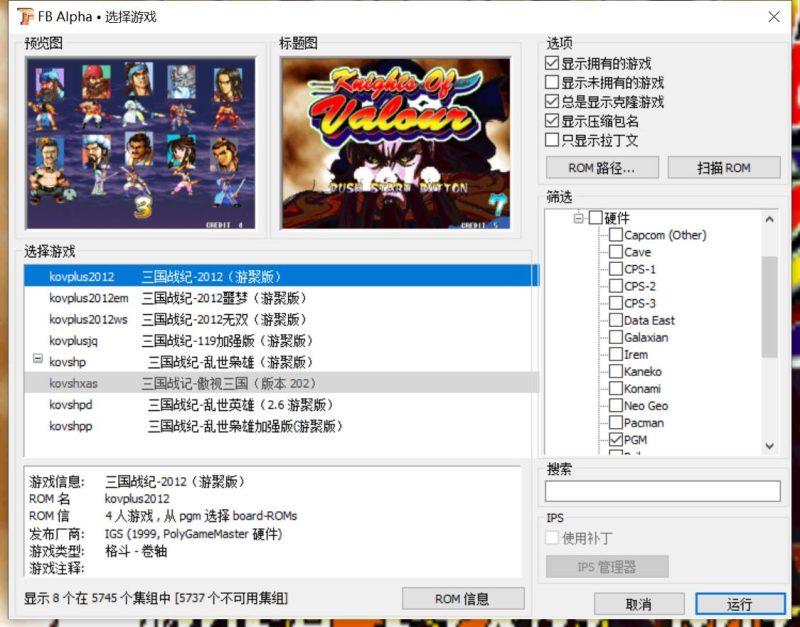Check the Irem hardware filter

[616, 355]
